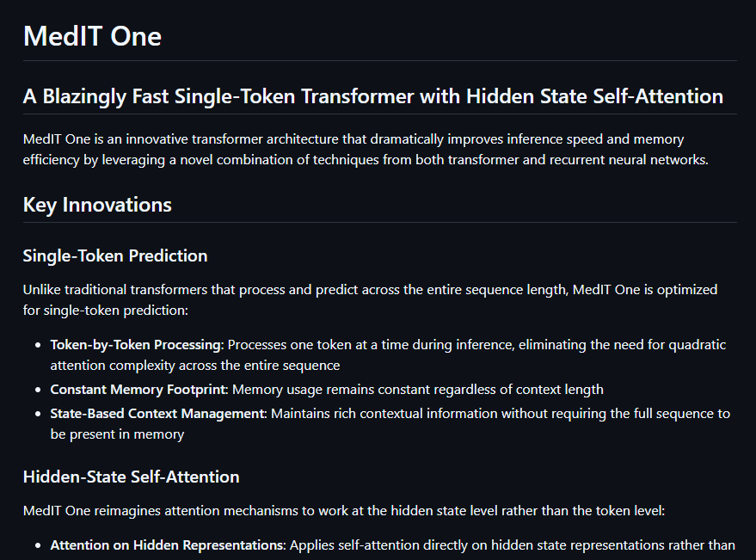Click the sentence "MedIT One reimagines attention mechanisms"
Screen dimensions: 756x560
[344, 511]
